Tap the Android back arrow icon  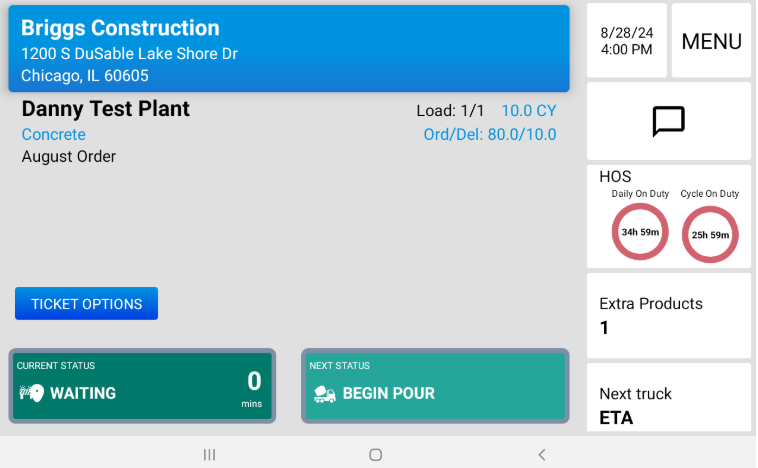tap(541, 455)
